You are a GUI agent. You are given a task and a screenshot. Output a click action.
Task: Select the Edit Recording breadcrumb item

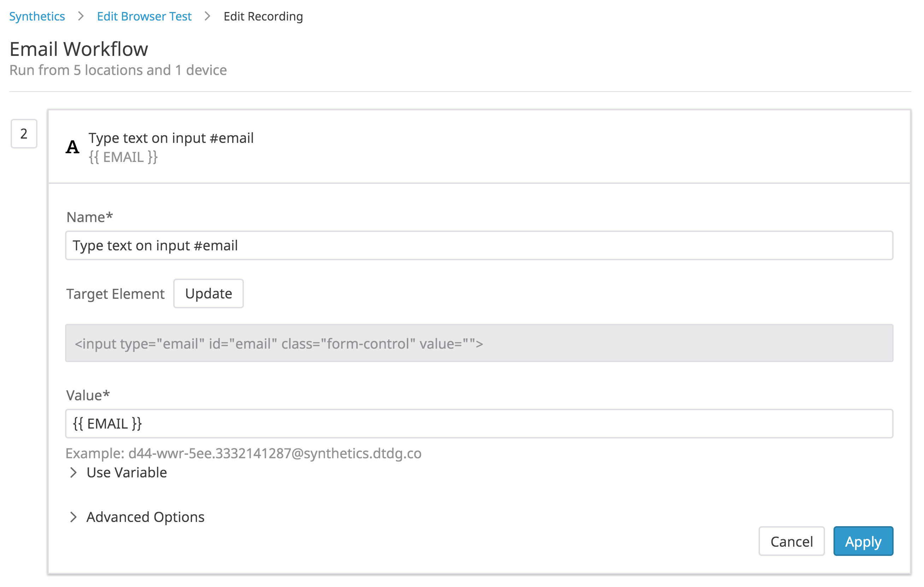[x=263, y=16]
